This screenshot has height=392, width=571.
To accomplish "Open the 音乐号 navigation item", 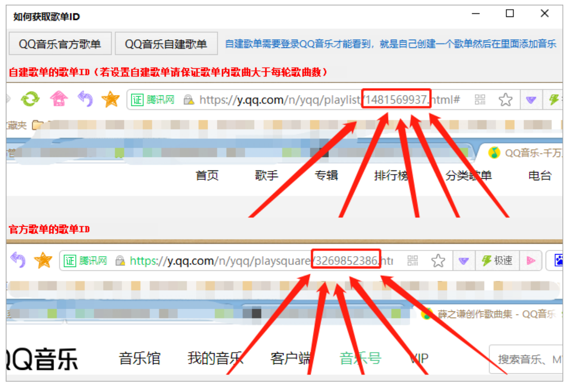I will (360, 358).
